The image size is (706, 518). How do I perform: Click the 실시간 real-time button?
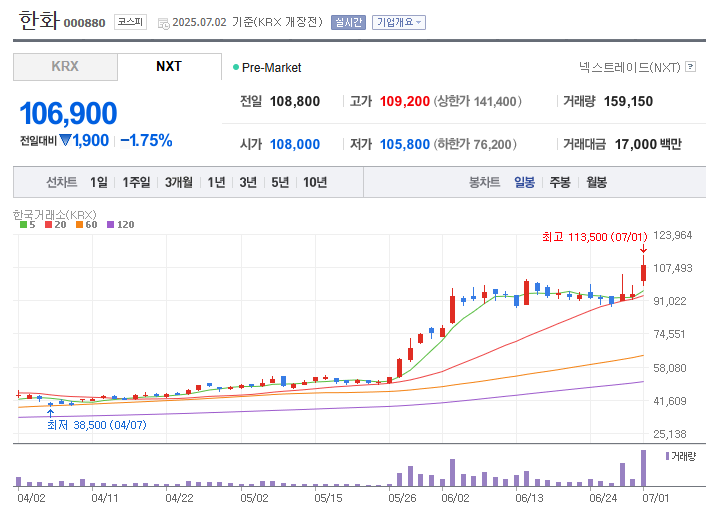tap(348, 22)
